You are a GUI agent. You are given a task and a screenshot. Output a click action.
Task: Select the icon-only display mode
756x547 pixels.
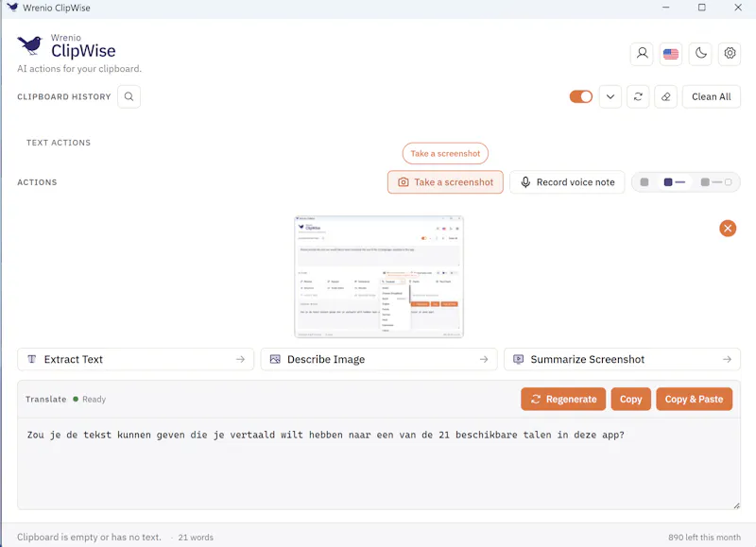point(644,182)
